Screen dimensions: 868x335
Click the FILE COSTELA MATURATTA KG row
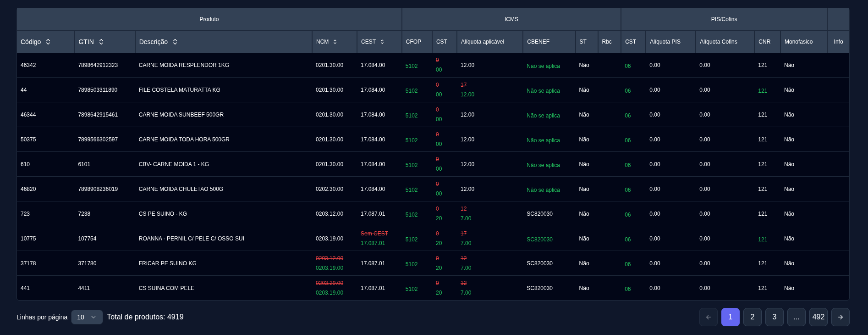(x=179, y=90)
